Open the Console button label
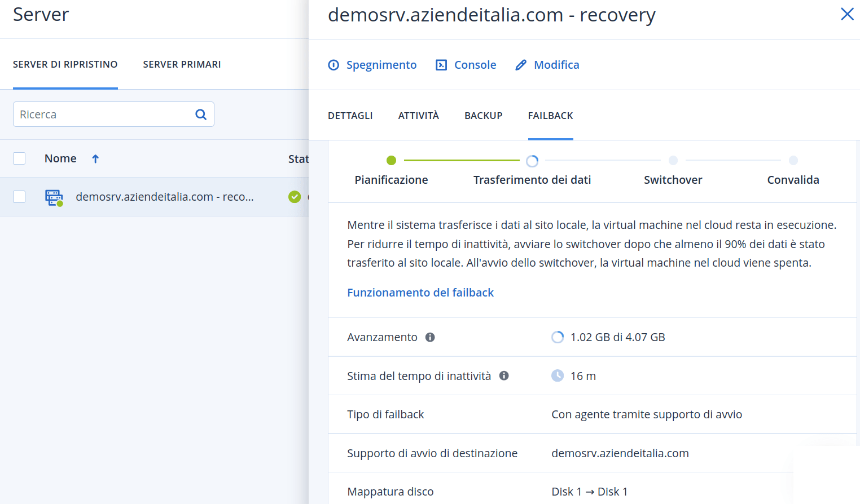The image size is (860, 504). point(475,65)
